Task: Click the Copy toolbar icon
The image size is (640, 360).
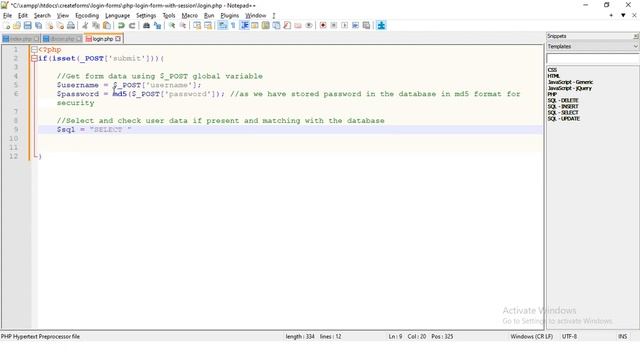Action: click(96, 25)
